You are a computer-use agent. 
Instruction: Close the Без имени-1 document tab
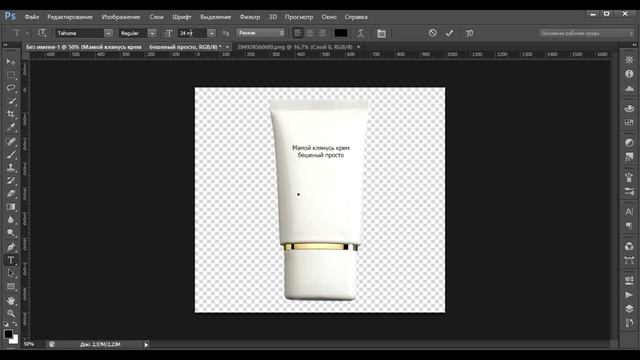click(x=227, y=47)
